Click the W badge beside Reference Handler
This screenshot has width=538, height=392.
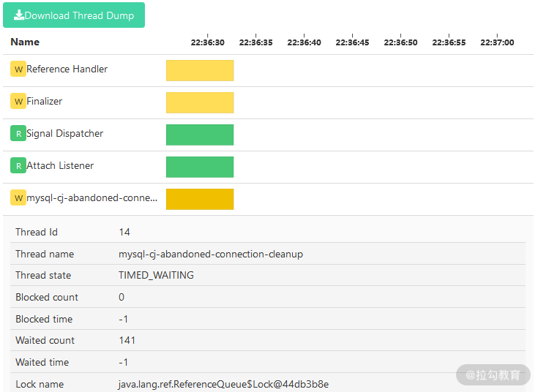(x=18, y=69)
